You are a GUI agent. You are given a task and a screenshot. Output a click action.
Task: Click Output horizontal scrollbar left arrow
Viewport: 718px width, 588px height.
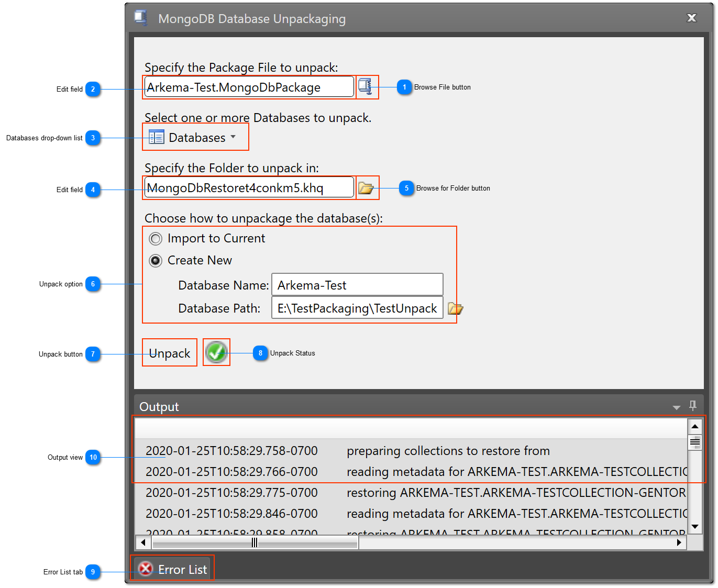coord(143,542)
